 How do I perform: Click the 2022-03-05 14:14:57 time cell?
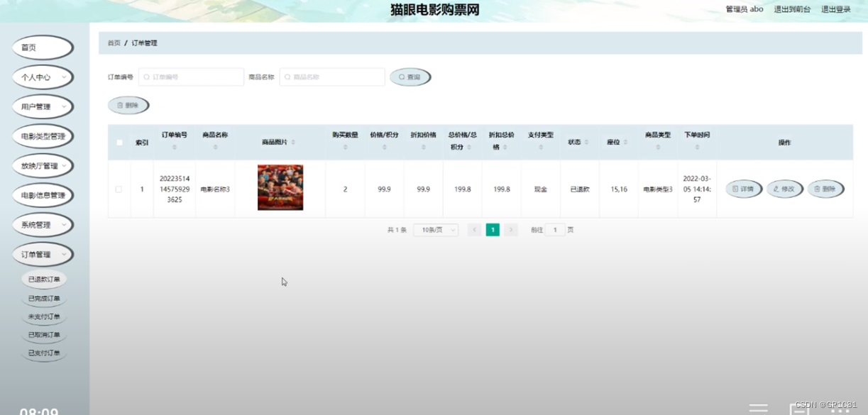697,189
